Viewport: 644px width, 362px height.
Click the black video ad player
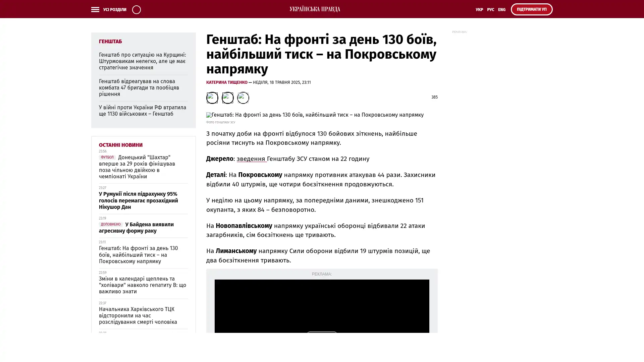(321, 305)
